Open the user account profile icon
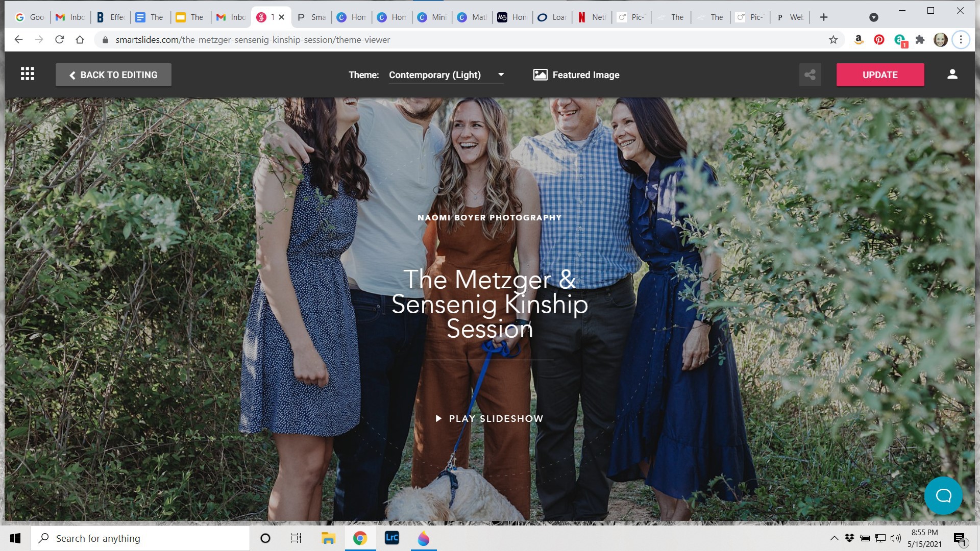The width and height of the screenshot is (980, 551). coord(952,74)
